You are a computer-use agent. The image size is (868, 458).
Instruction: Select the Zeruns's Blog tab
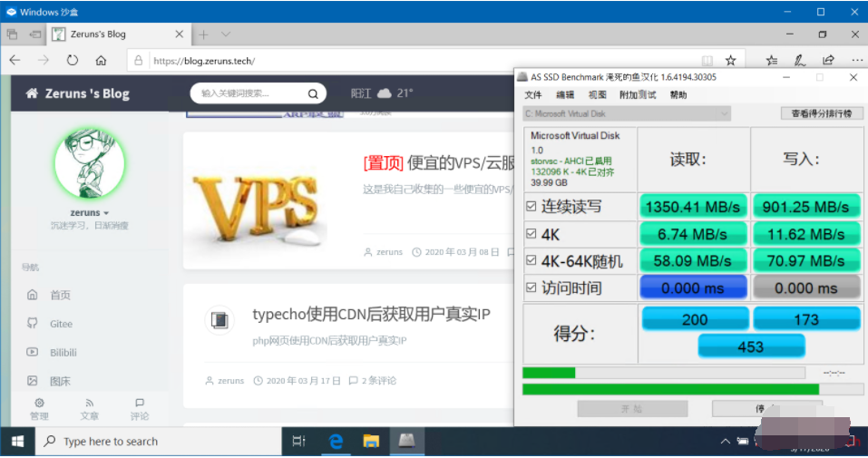(117, 34)
